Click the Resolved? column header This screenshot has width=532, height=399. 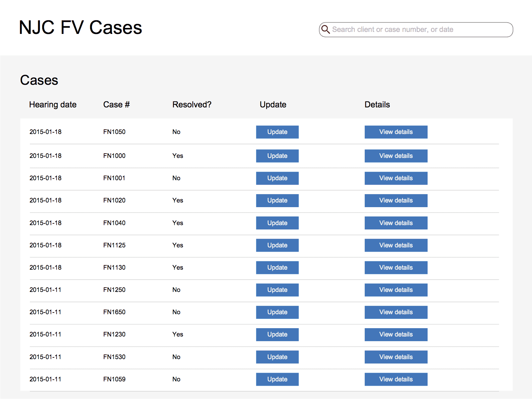(x=192, y=105)
